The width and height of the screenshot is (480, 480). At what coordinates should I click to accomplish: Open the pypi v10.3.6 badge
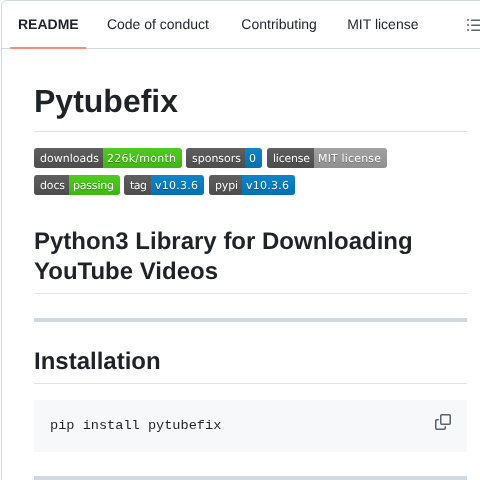(252, 185)
